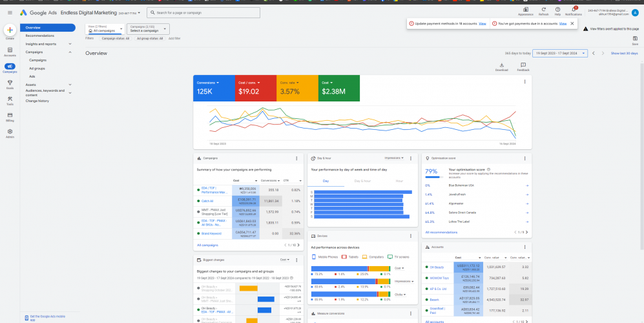Screen dimensions: 644x323
Task: Click the Campaign status: All filter chip
Action: [116, 38]
